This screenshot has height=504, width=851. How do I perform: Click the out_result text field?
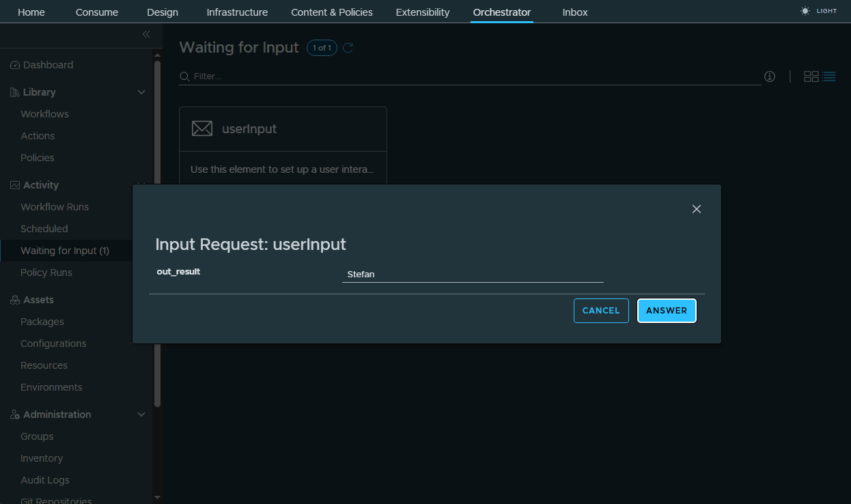pos(472,275)
